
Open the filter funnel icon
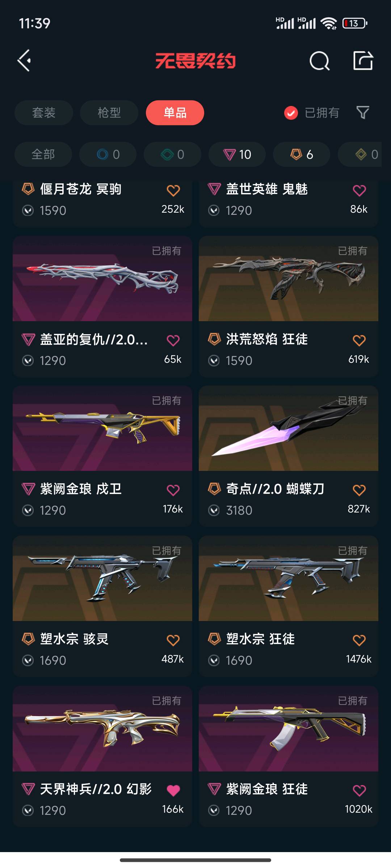click(x=363, y=113)
